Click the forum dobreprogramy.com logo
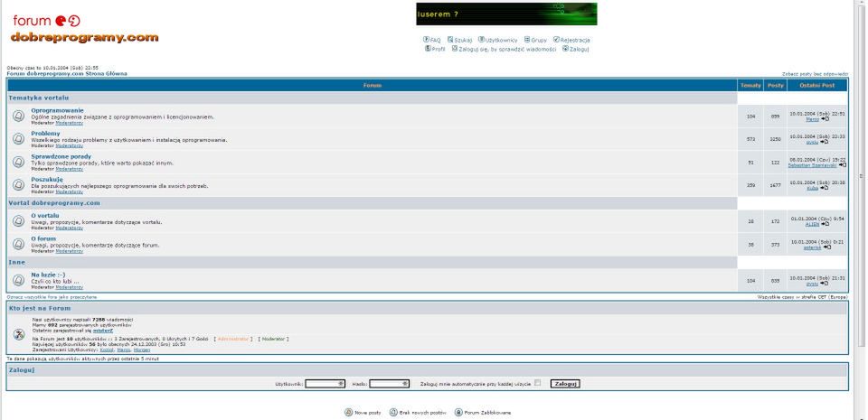 point(85,29)
